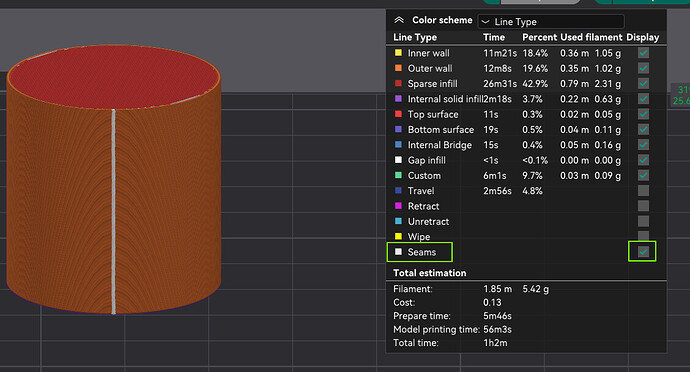Toggle Custom display checkbox
Viewport: 690px width, 372px height.
point(643,175)
